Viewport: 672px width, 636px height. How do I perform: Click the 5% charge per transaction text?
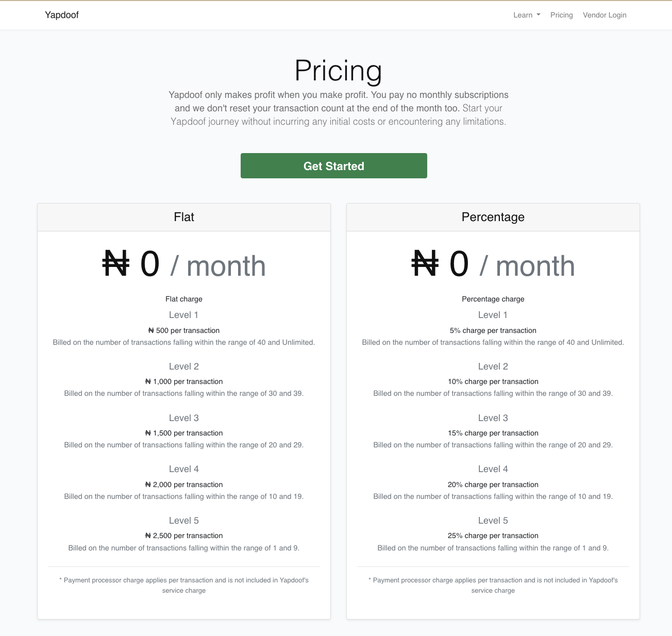(x=493, y=330)
